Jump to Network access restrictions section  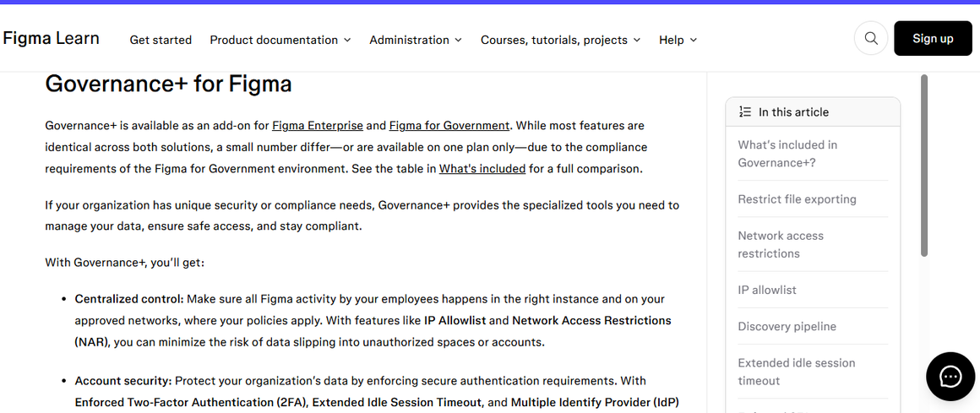781,244
